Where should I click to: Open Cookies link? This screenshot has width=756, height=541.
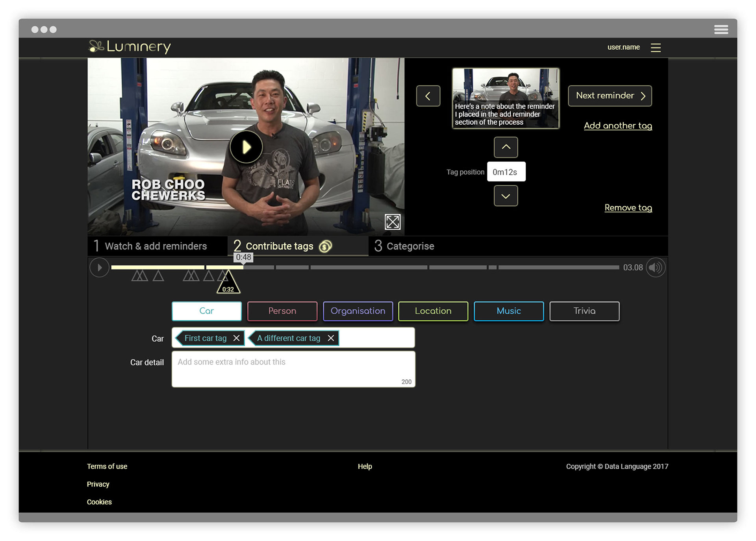[99, 502]
